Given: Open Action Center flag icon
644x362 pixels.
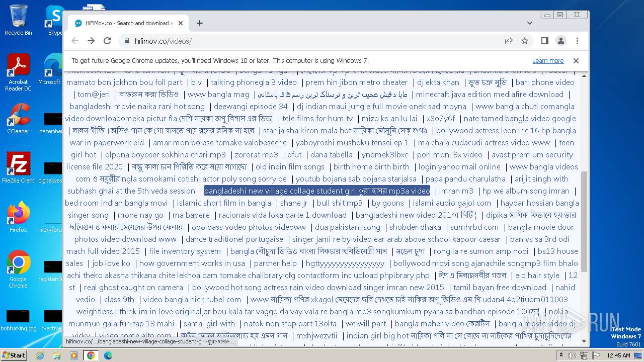Looking at the screenshot, I should 596,355.
